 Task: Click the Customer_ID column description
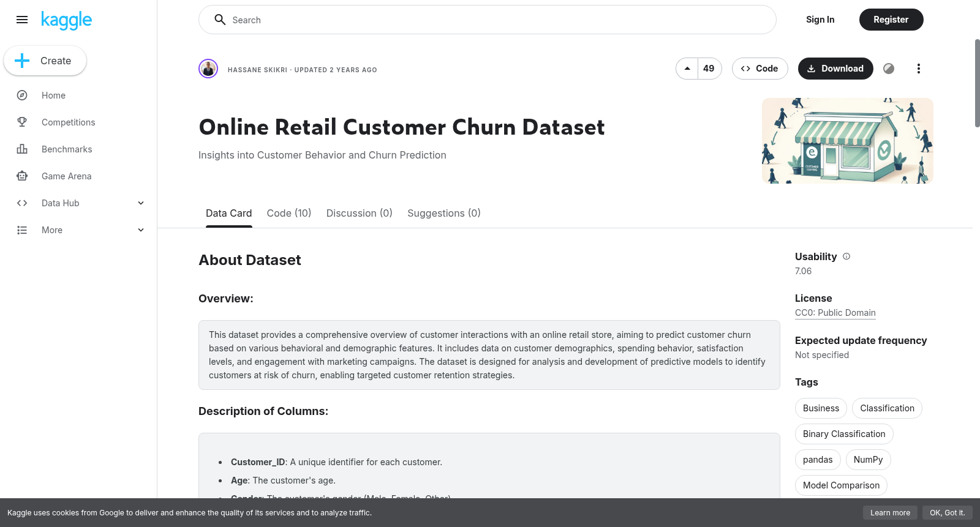pos(336,462)
